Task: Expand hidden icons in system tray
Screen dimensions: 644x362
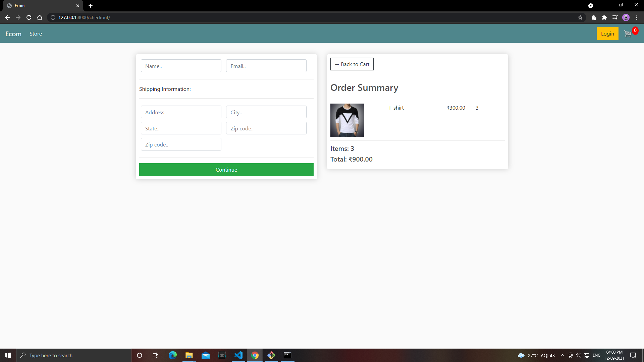Action: coord(563,355)
